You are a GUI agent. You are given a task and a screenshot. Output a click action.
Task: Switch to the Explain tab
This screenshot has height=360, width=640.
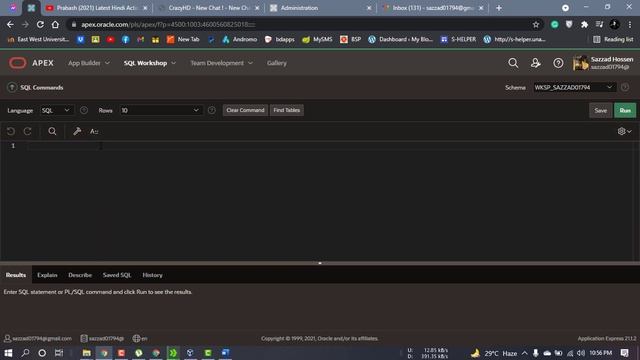pos(47,275)
